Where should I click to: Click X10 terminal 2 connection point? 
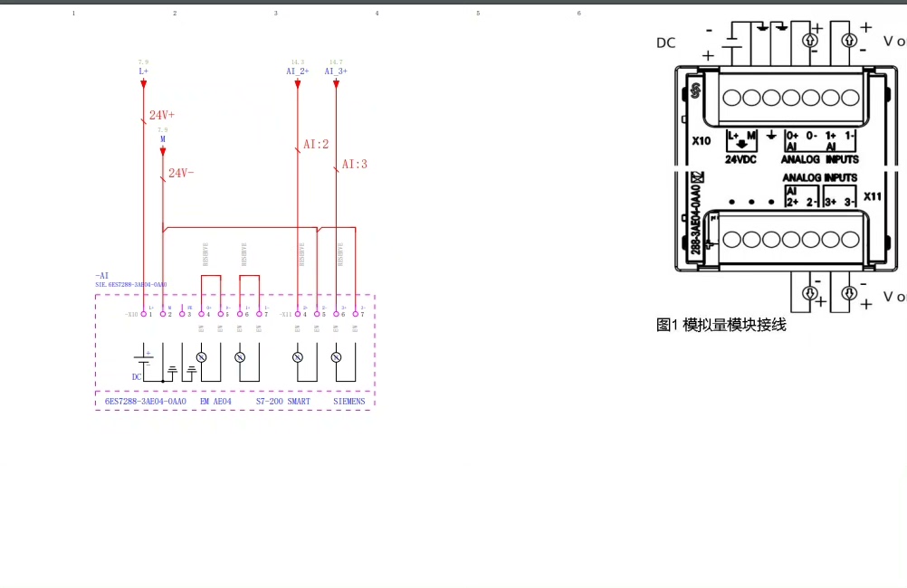(163, 314)
